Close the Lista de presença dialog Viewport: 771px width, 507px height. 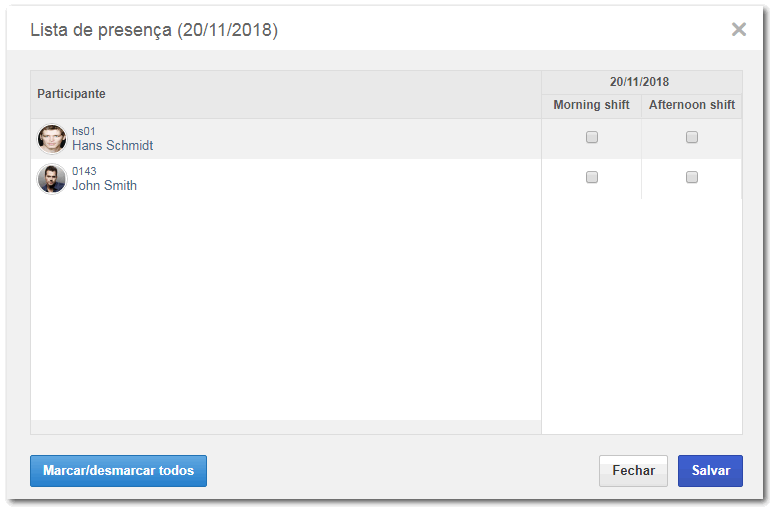tap(739, 30)
